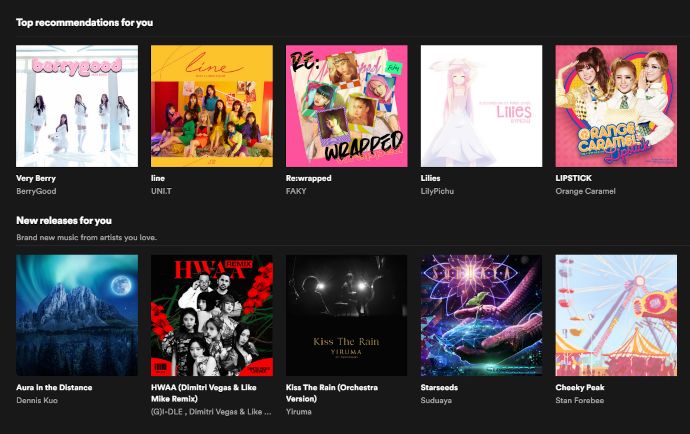This screenshot has height=434, width=690.
Task: Open the Aura in the Distance cover
Action: [x=77, y=315]
